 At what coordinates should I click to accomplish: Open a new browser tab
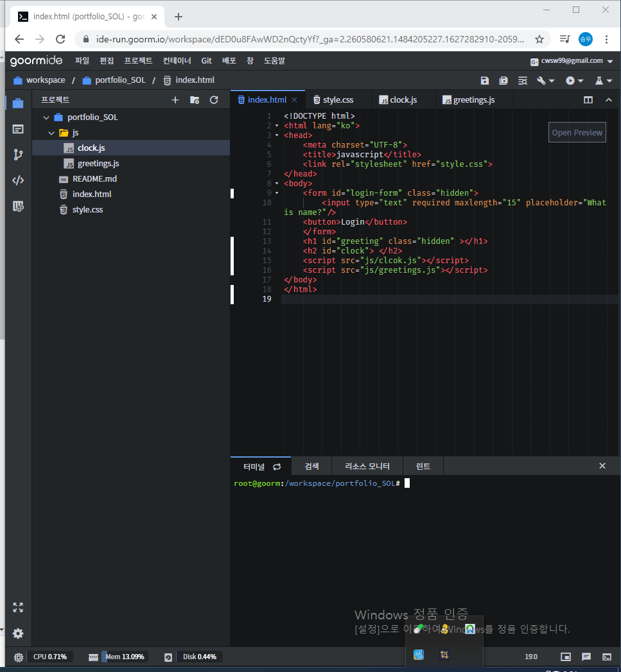(x=179, y=17)
